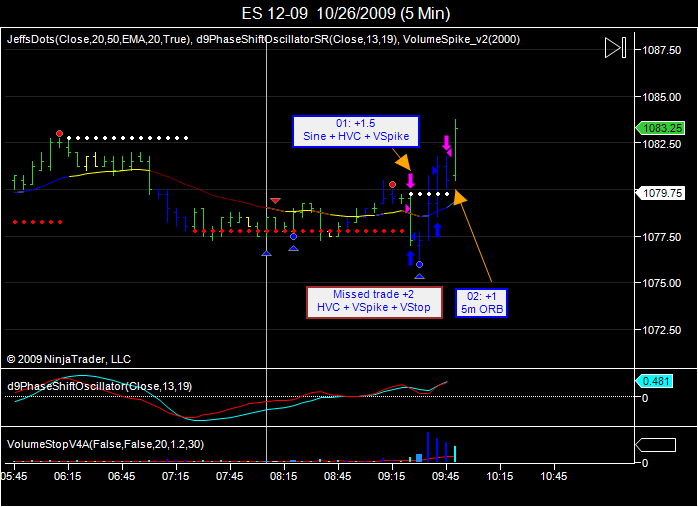The image size is (698, 507).
Task: Select the red dot near the 09:15 bar
Action: (392, 184)
